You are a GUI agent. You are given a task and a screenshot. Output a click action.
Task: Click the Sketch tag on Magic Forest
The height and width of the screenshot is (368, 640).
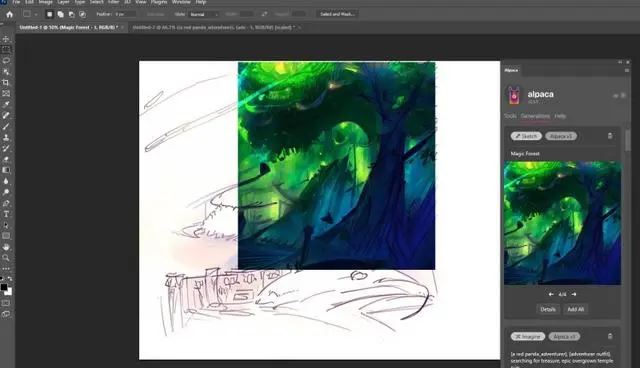point(526,136)
